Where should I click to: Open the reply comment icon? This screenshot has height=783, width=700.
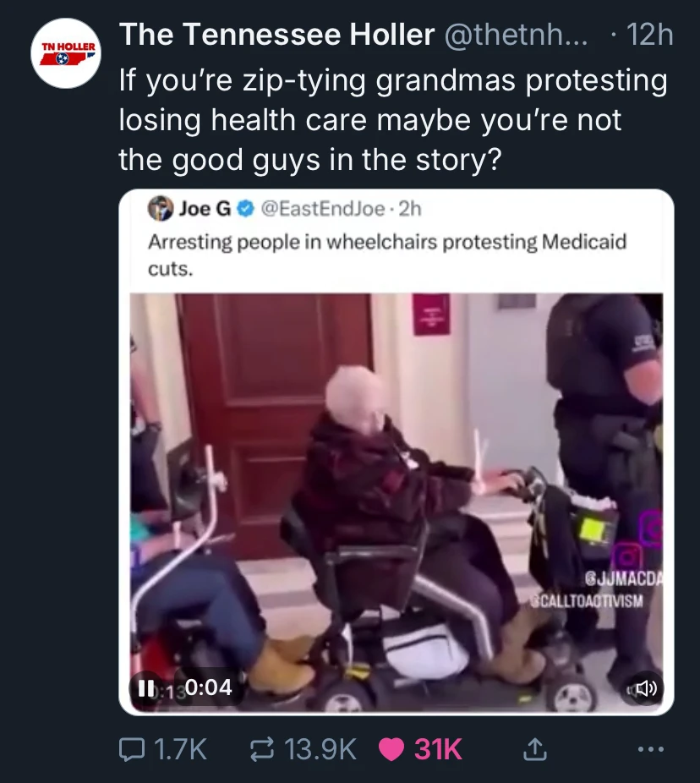(132, 748)
